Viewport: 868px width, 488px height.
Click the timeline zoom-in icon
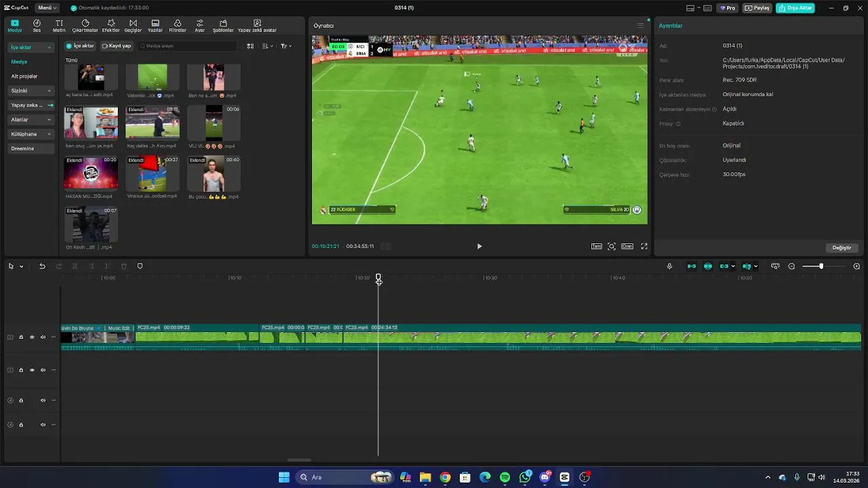pos(856,266)
